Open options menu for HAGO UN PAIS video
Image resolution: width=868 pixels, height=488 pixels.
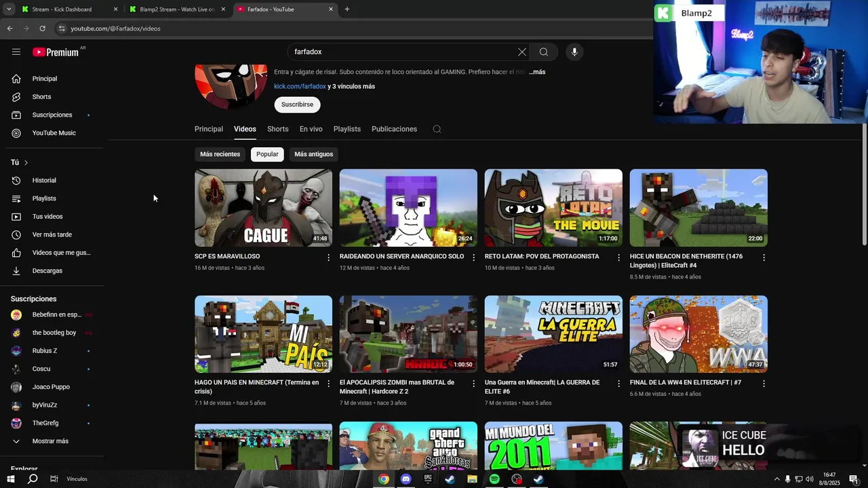coord(328,384)
